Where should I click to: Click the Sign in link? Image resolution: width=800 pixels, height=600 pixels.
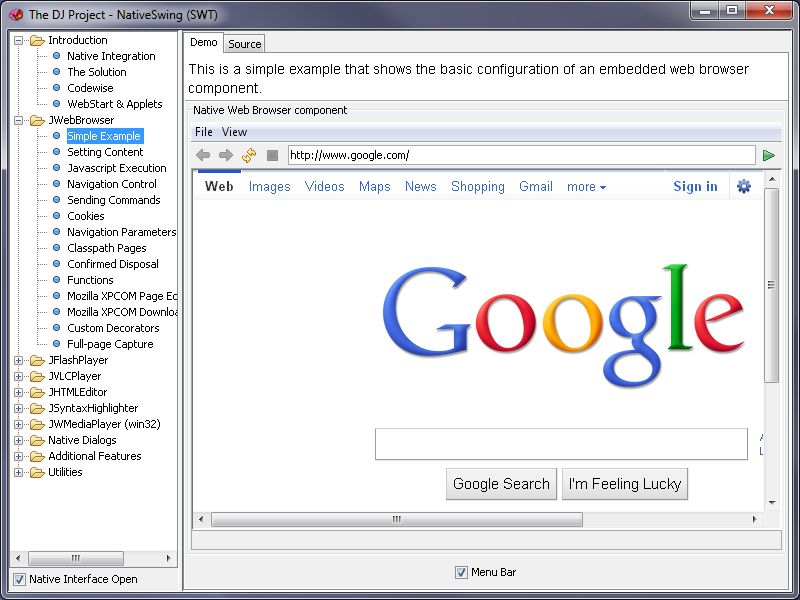tap(695, 186)
